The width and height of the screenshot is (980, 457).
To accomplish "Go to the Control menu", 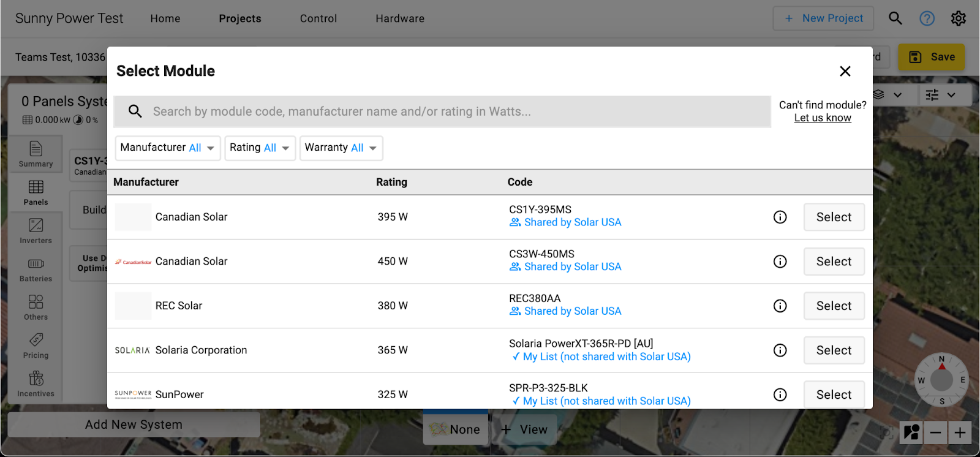I will pos(318,18).
